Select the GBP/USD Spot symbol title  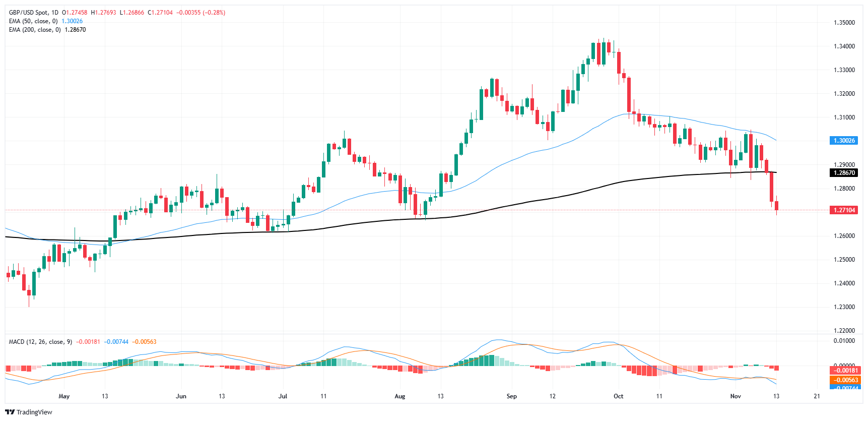click(x=29, y=13)
